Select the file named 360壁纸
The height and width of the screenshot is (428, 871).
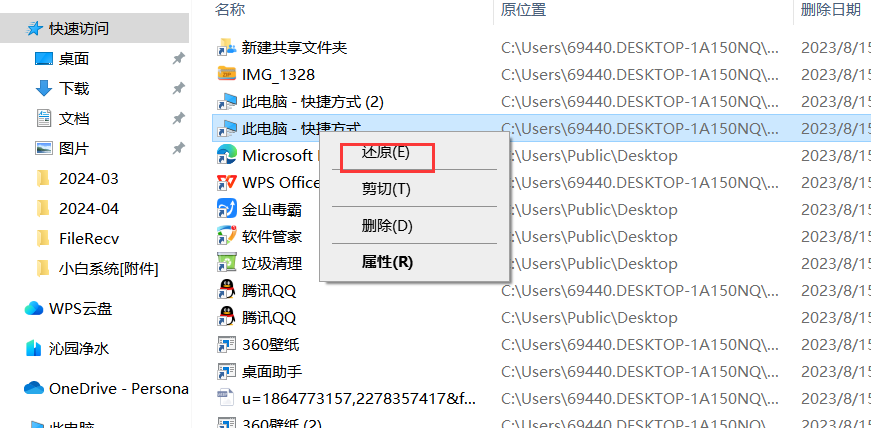(271, 345)
